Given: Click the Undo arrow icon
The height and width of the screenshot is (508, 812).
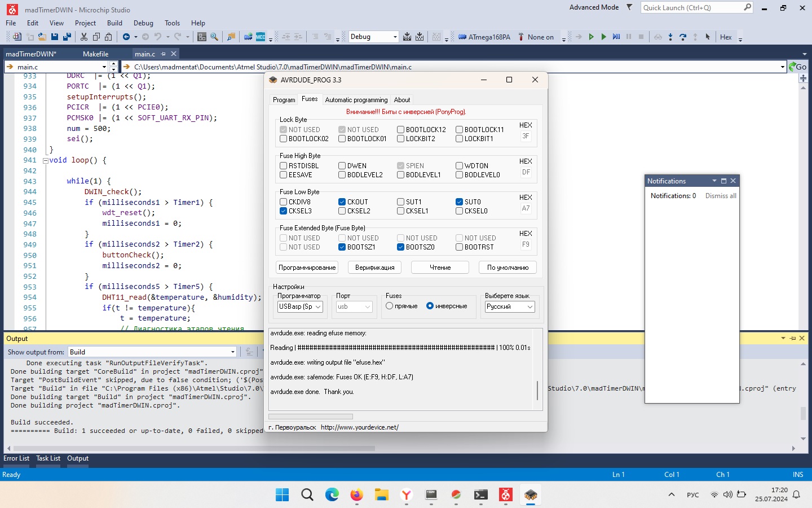Looking at the screenshot, I should pos(158,37).
